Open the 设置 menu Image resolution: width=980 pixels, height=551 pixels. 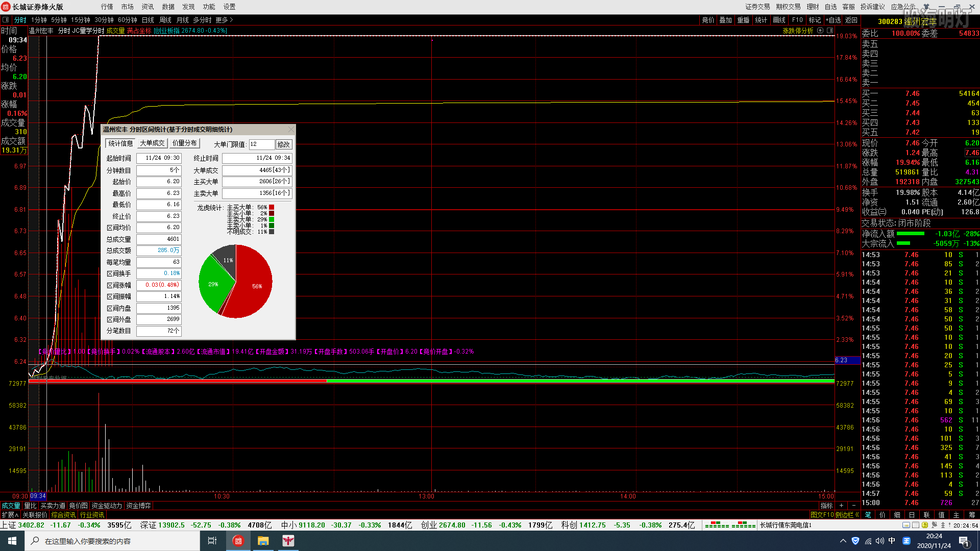pyautogui.click(x=230, y=7)
